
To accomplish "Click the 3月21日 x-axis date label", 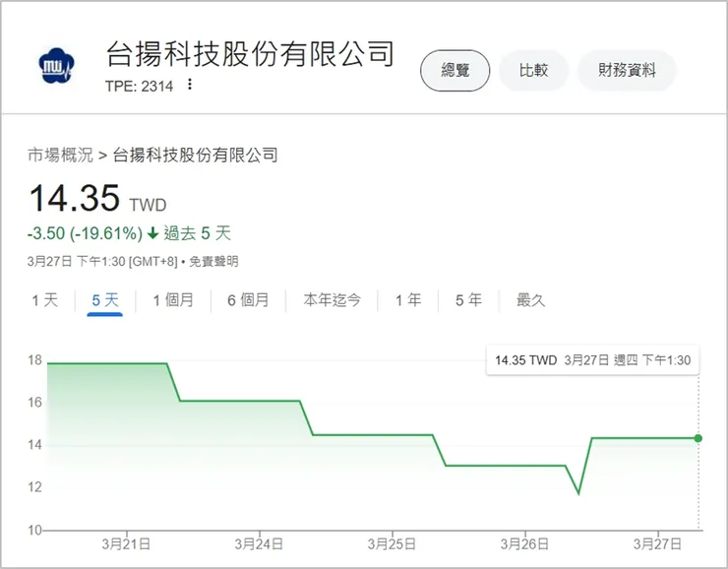I will click(126, 543).
